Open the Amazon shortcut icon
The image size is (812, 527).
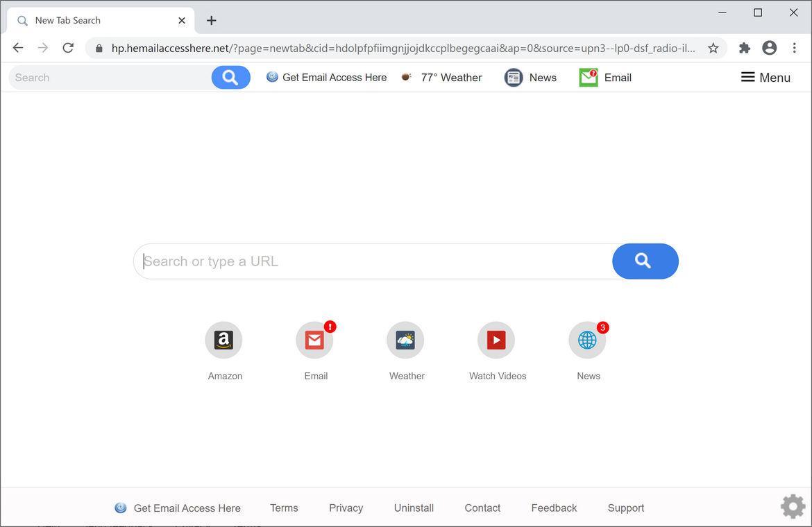[223, 340]
